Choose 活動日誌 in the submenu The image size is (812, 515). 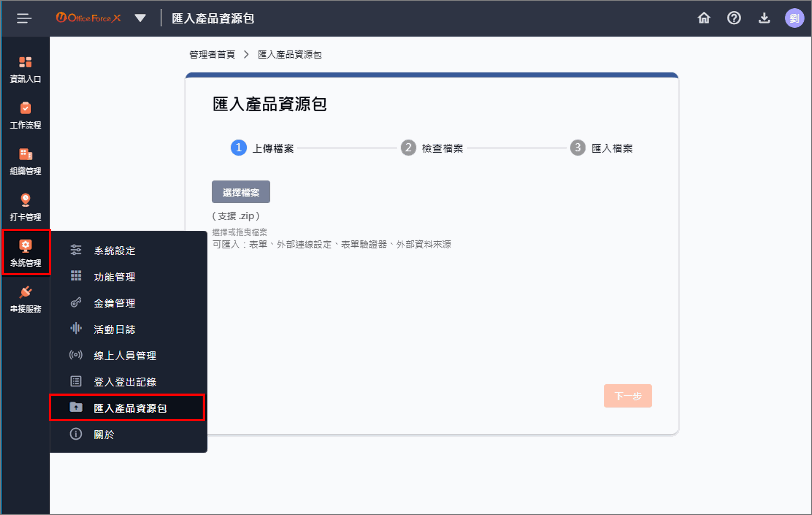tap(114, 329)
